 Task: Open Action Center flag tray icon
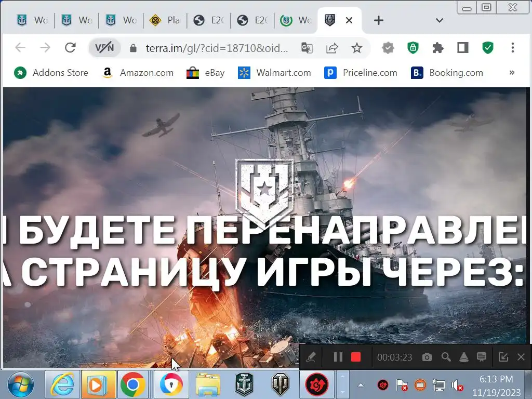(x=402, y=385)
